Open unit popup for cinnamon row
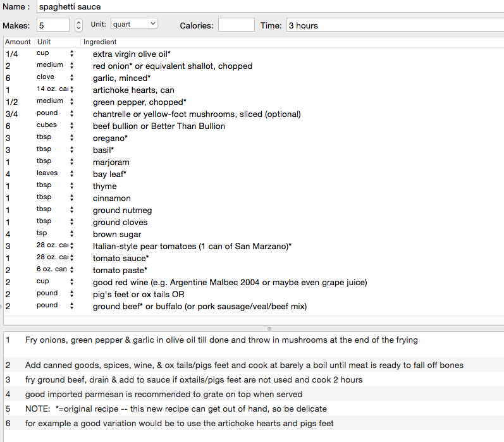 [x=71, y=198]
